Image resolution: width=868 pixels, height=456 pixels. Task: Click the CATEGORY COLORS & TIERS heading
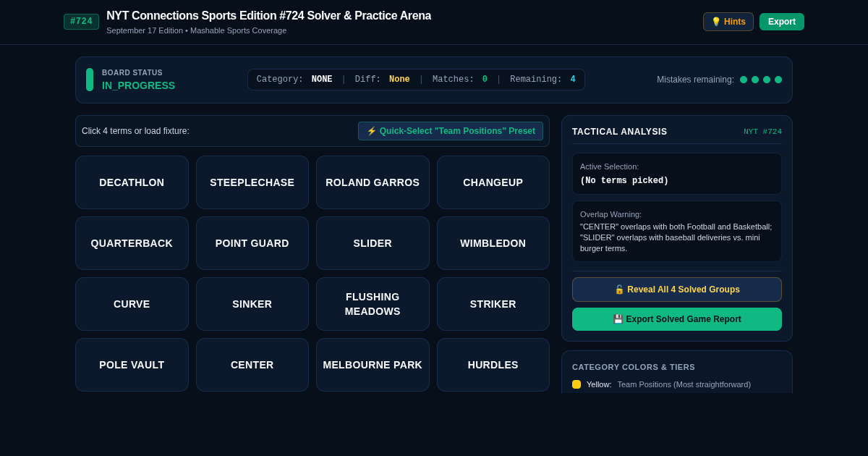[634, 367]
